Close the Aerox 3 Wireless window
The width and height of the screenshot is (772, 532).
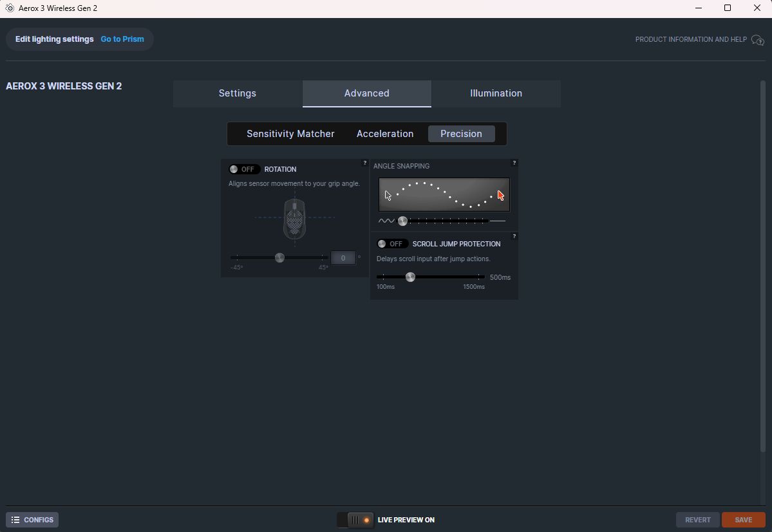pyautogui.click(x=757, y=8)
